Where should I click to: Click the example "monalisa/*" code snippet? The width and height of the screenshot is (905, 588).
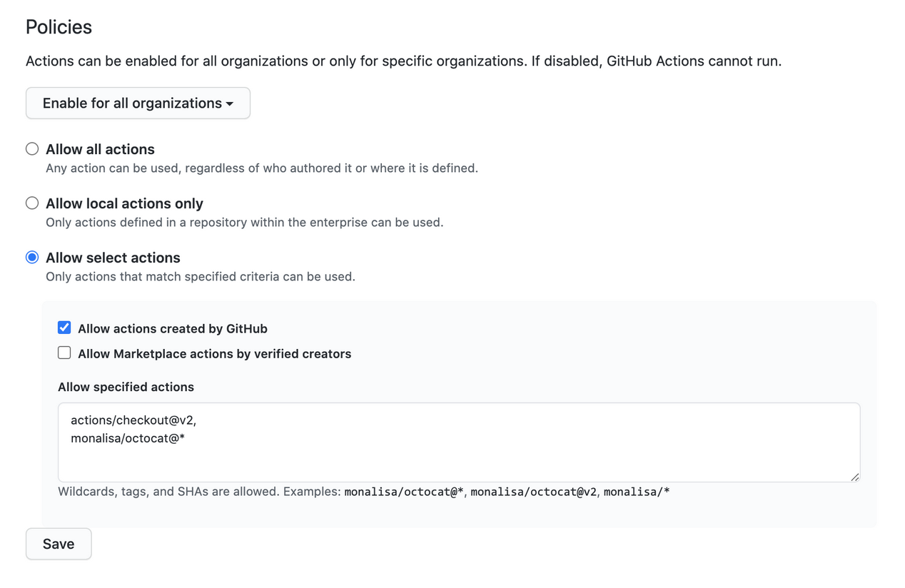pos(637,492)
